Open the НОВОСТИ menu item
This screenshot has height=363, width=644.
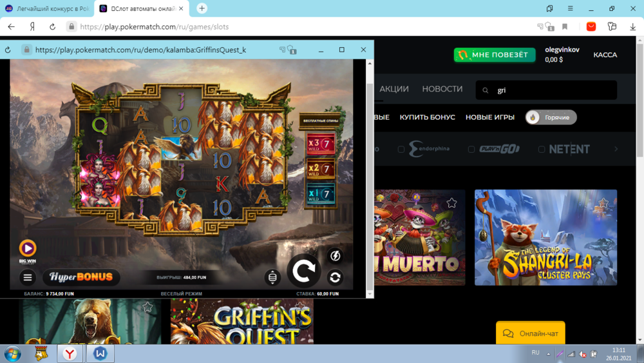[442, 89]
